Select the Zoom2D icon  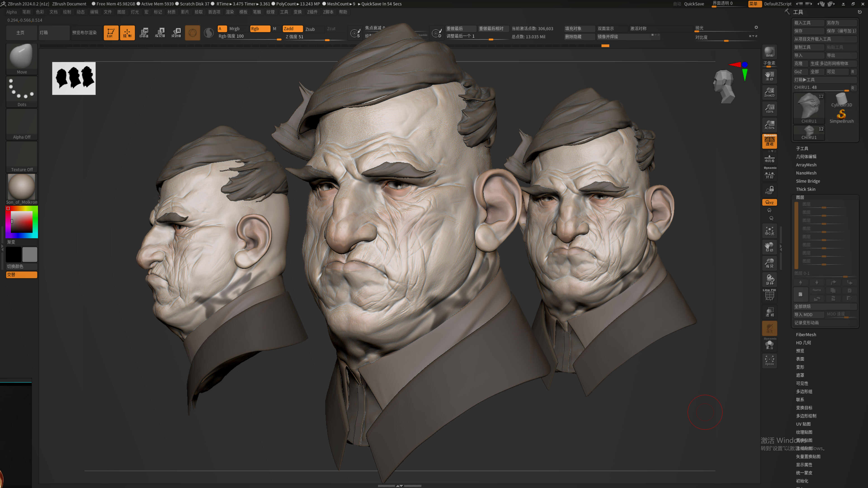[769, 92]
